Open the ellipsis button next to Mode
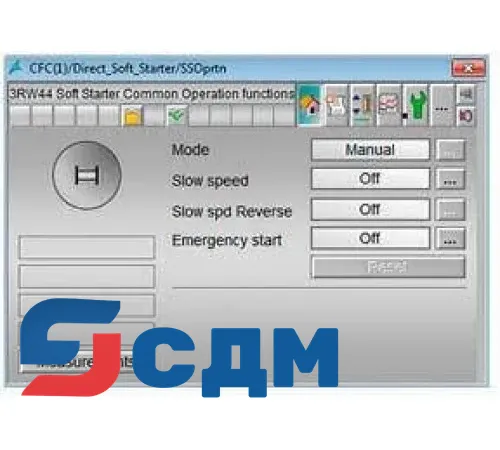Image resolution: width=500 pixels, height=450 pixels. (x=450, y=151)
